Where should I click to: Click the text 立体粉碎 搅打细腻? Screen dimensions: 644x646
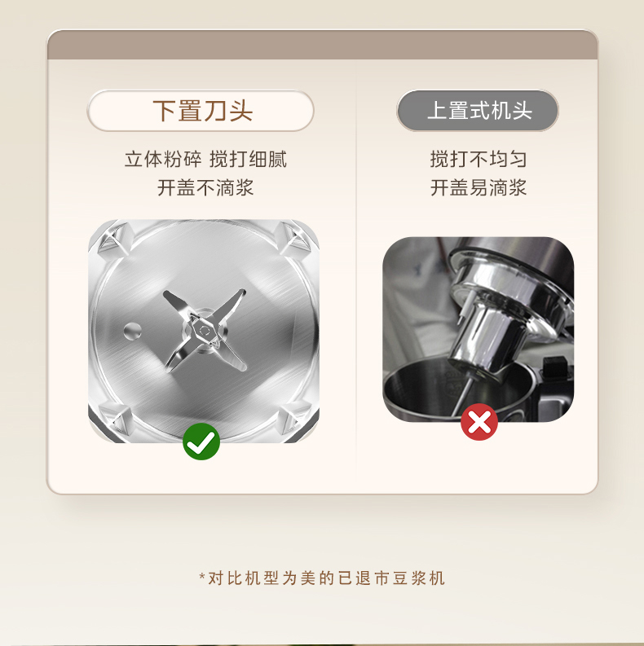pos(205,160)
